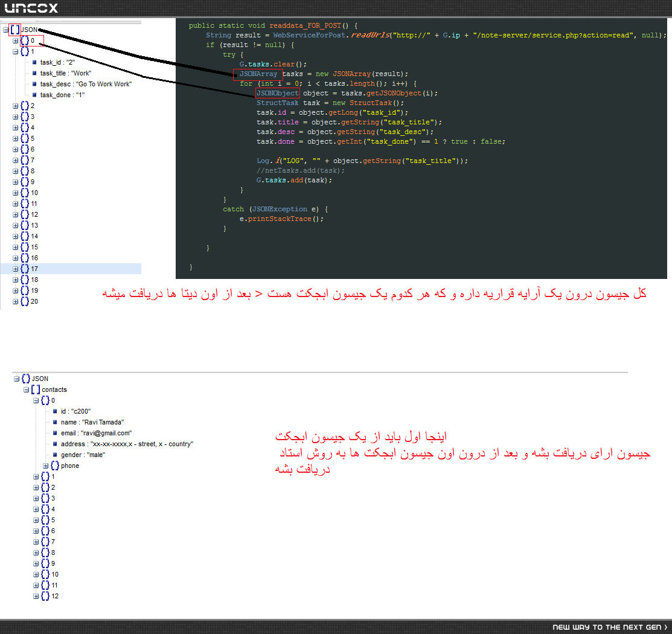Collapse the contacts array node
Screen dimensions: 672x634
[x=26, y=389]
